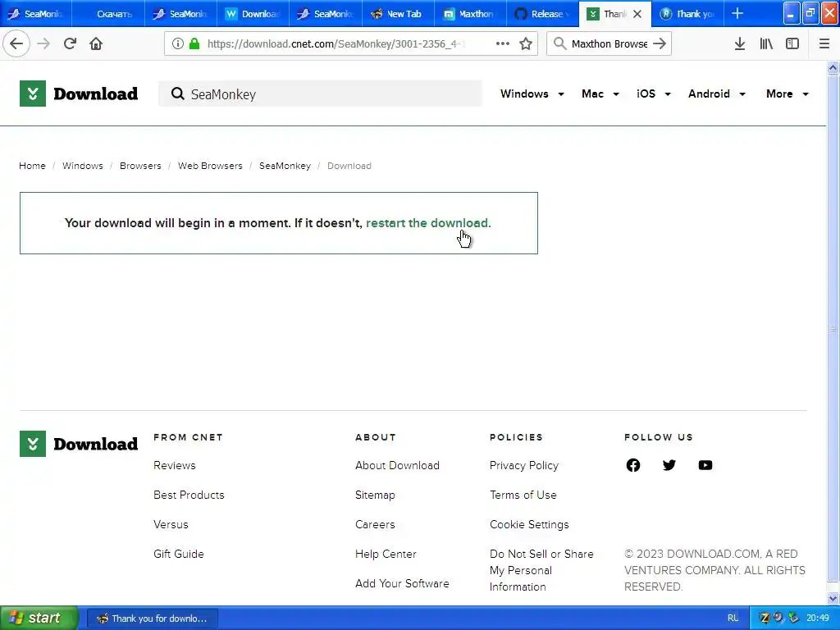Open Sitemap footer link
This screenshot has height=630, width=840.
click(375, 495)
